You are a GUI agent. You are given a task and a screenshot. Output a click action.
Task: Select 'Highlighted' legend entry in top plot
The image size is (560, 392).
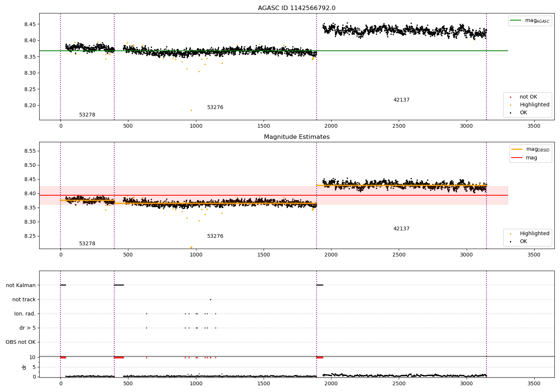coord(535,105)
